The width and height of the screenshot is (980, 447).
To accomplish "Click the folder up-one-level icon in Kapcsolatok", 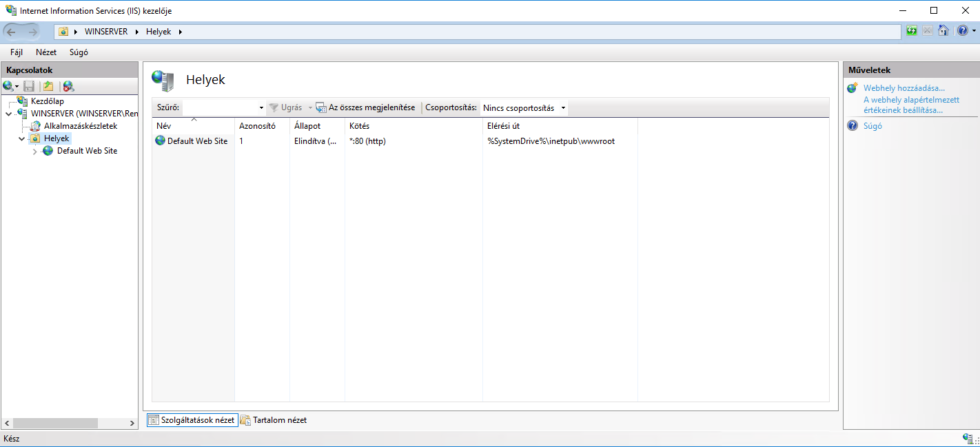I will pos(48,86).
